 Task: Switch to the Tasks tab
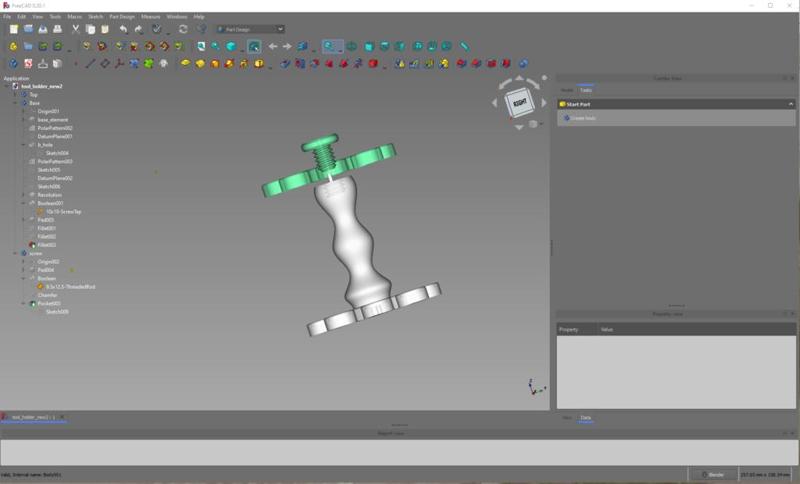point(586,90)
